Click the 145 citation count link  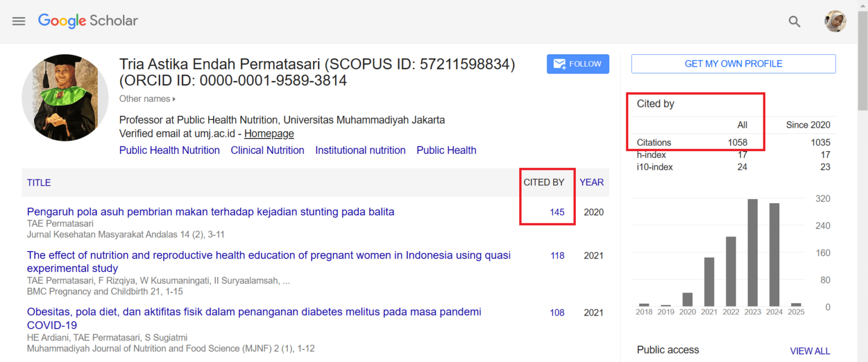pyautogui.click(x=557, y=212)
